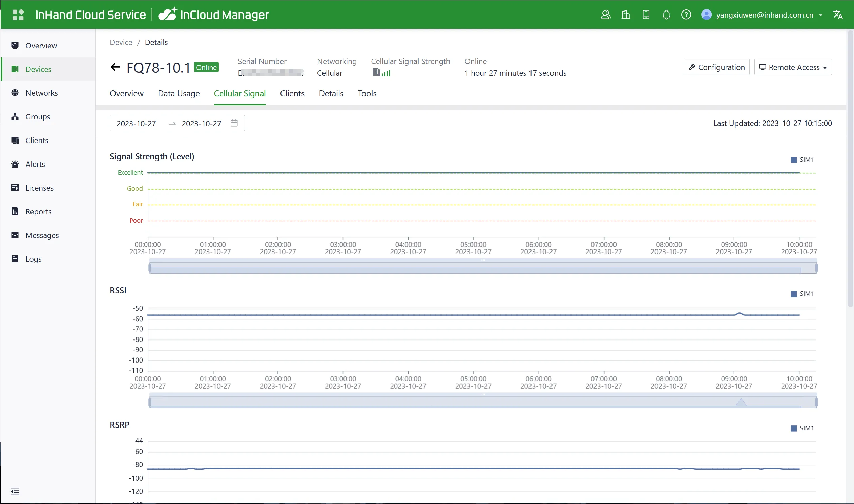Switch to the Data Usage tab
This screenshot has width=854, height=504.
(x=179, y=93)
